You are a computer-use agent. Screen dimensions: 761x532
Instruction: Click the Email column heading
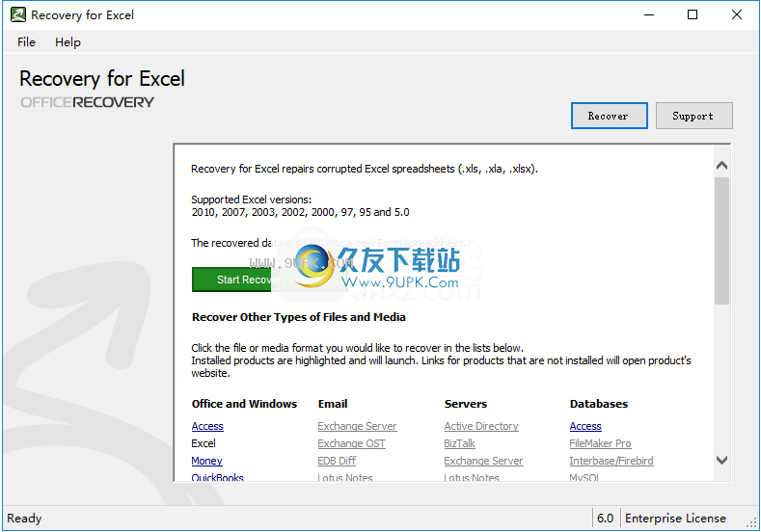click(333, 404)
